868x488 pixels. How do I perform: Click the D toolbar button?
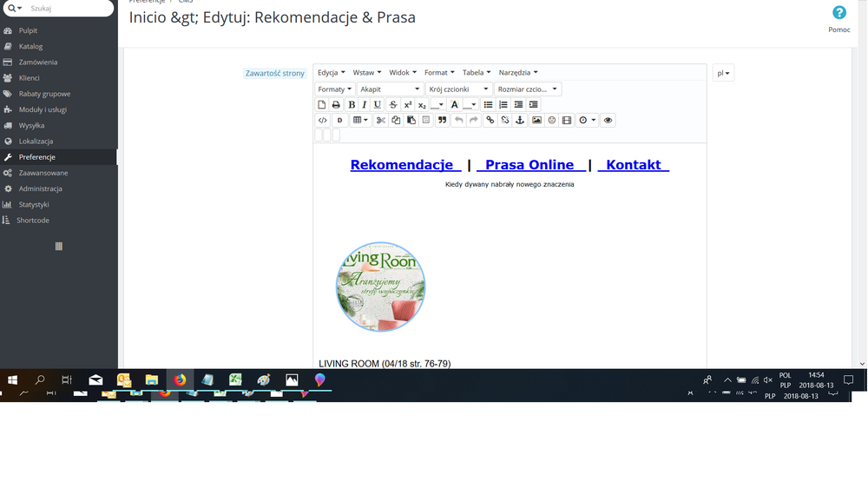click(x=339, y=120)
